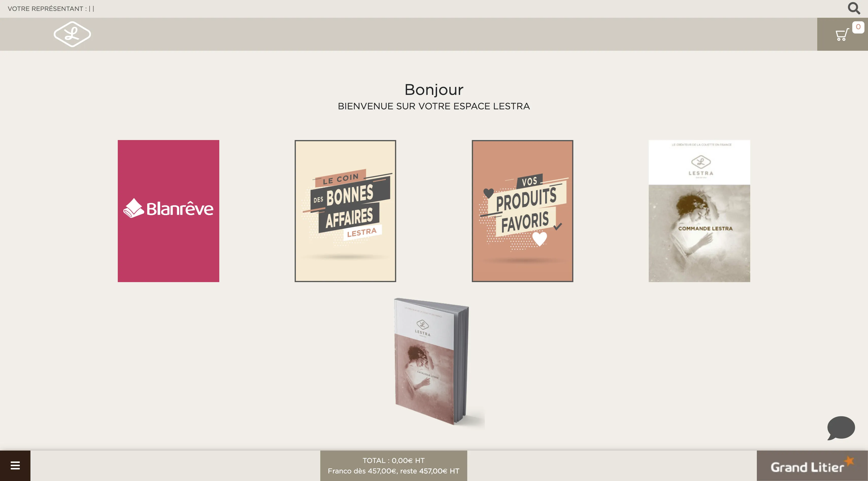Open the hamburger menu button
Viewport: 868px width, 481px height.
tap(15, 466)
